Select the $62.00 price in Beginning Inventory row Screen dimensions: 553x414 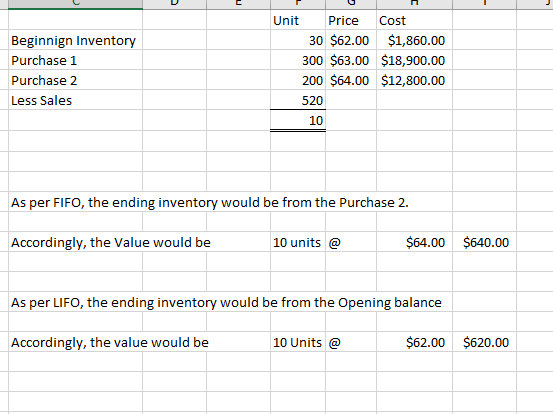coord(351,40)
